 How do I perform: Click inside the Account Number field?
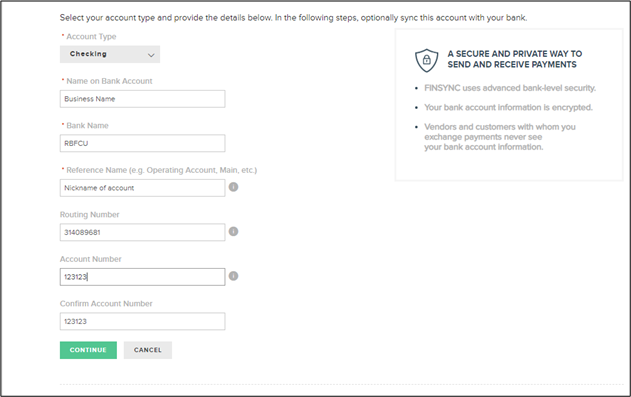(142, 277)
